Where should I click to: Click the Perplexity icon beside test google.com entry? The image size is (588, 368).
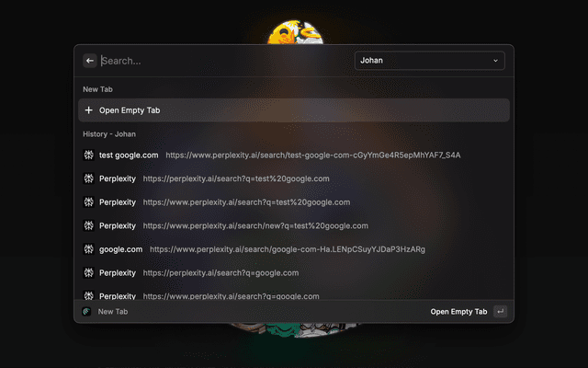[x=89, y=155]
